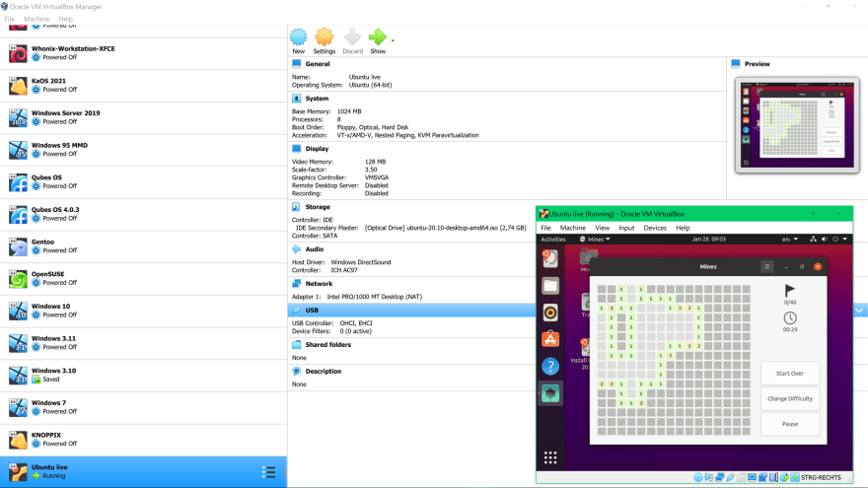Select the Windows Server 2019 machine
The image size is (868, 488).
pyautogui.click(x=143, y=118)
